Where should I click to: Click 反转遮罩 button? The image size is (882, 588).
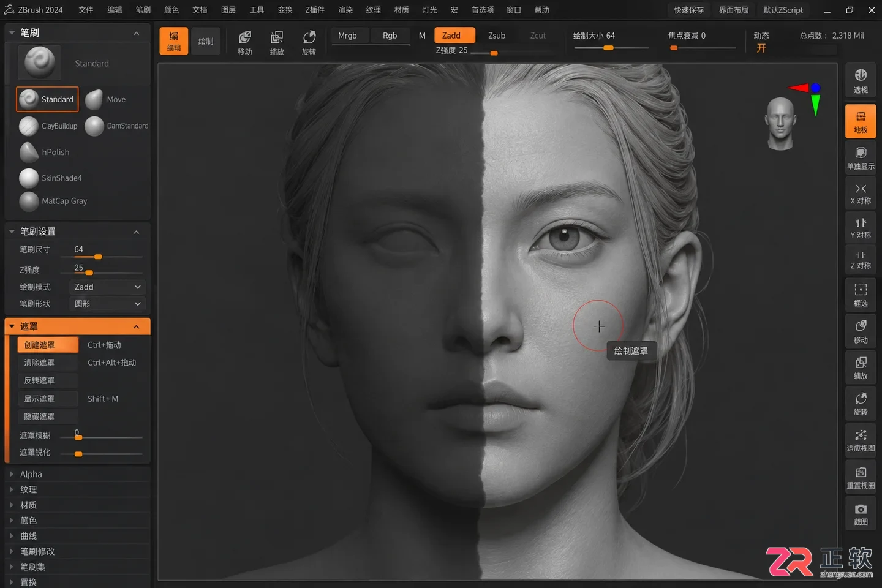(x=48, y=380)
